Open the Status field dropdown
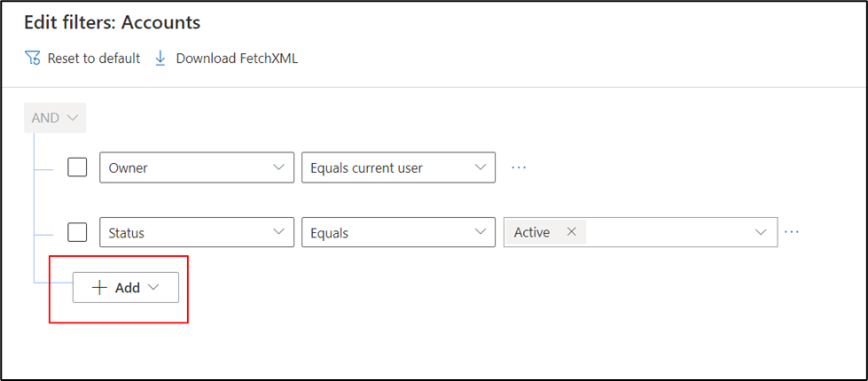 [196, 233]
